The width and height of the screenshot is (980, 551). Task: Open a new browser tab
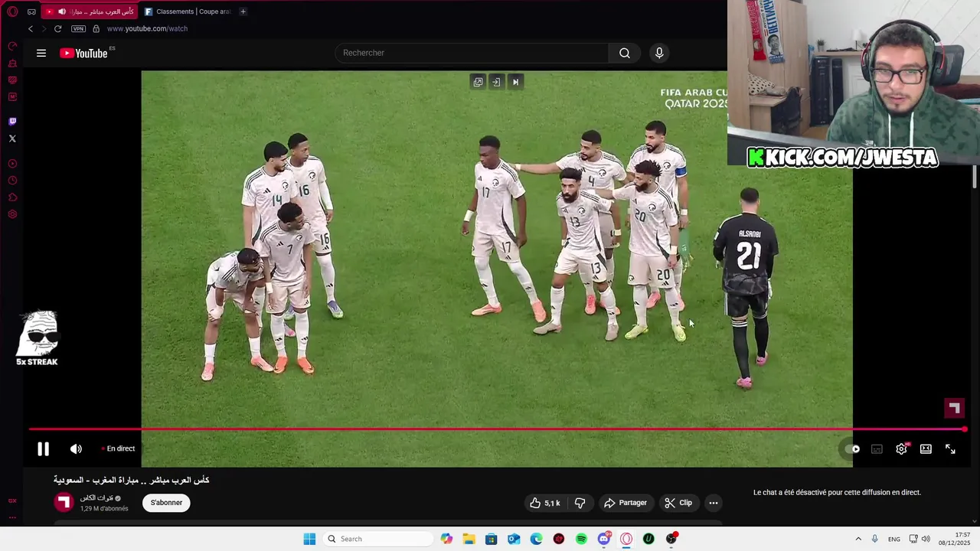243,11
